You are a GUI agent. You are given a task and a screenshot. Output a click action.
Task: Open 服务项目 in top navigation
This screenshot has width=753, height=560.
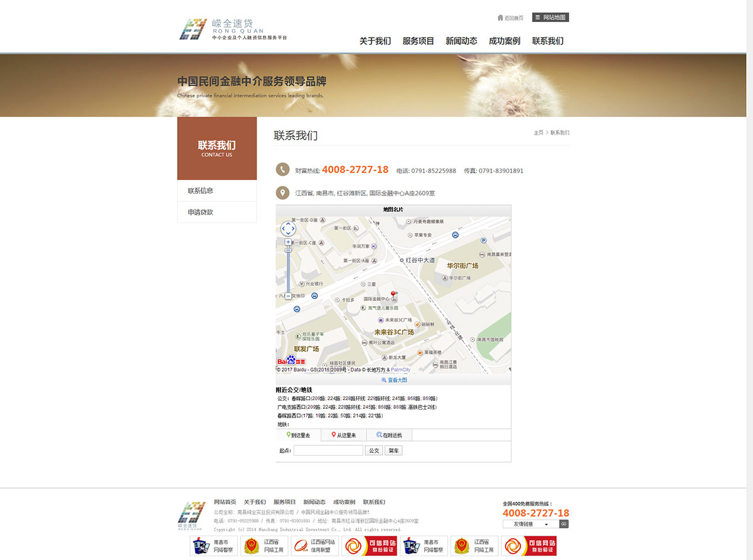pos(418,41)
